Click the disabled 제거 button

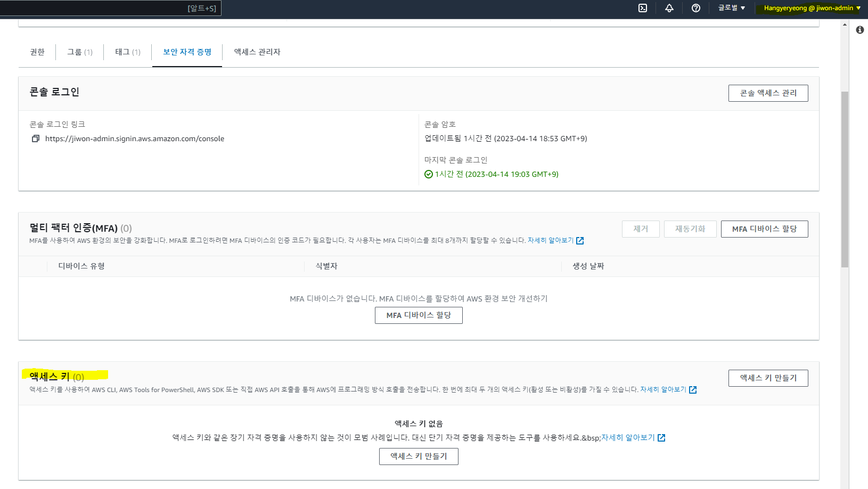point(641,229)
